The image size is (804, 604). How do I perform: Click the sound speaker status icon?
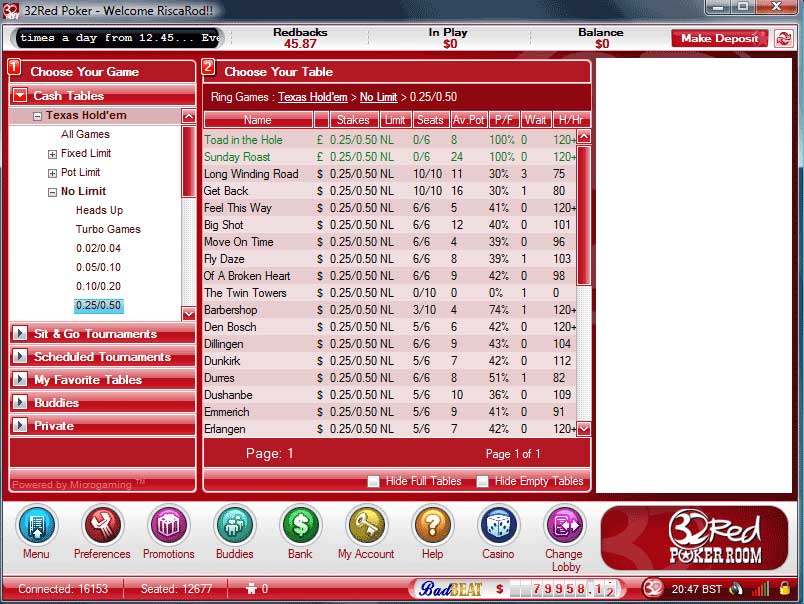point(736,589)
